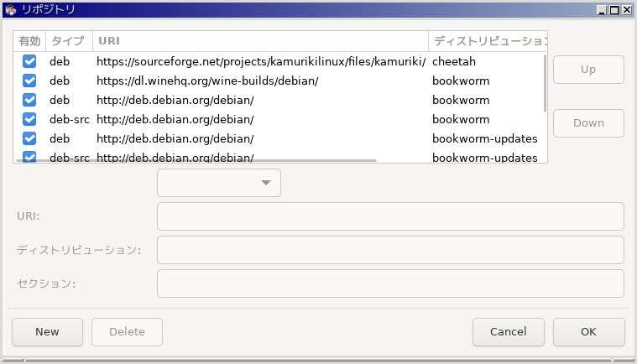Select the deb-src type cell of bookworm row
The image size is (637, 364).
coord(70,119)
